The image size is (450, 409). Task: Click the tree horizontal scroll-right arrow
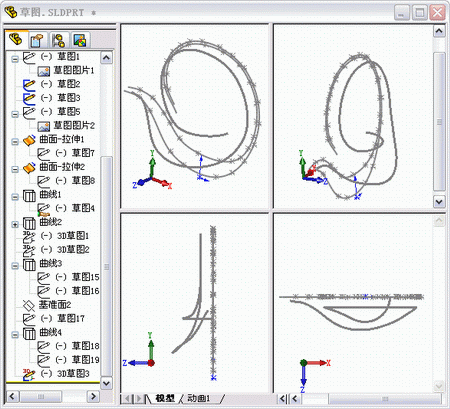pyautogui.click(x=93, y=396)
